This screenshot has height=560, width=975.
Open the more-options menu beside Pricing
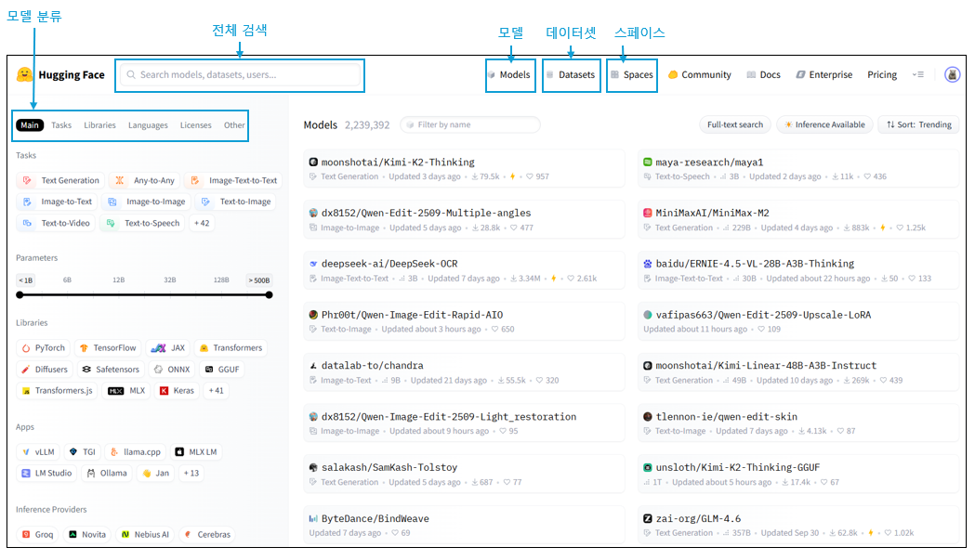(918, 74)
